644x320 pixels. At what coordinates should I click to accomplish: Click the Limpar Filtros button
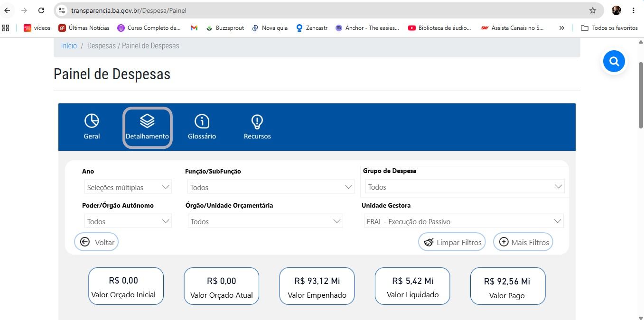pyautogui.click(x=452, y=242)
